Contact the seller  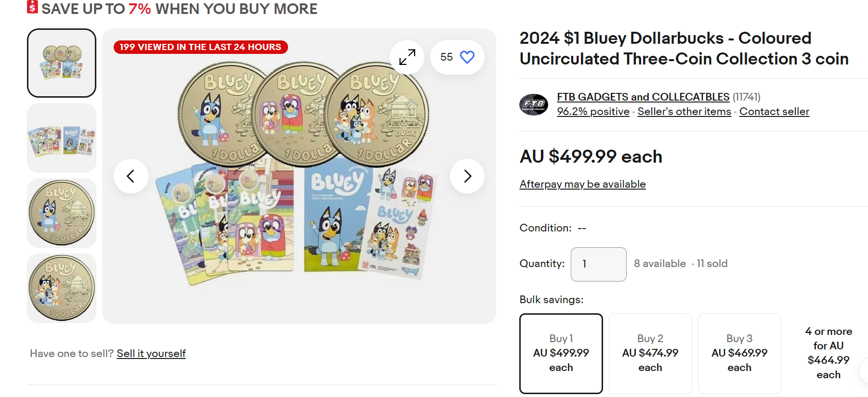pos(774,111)
